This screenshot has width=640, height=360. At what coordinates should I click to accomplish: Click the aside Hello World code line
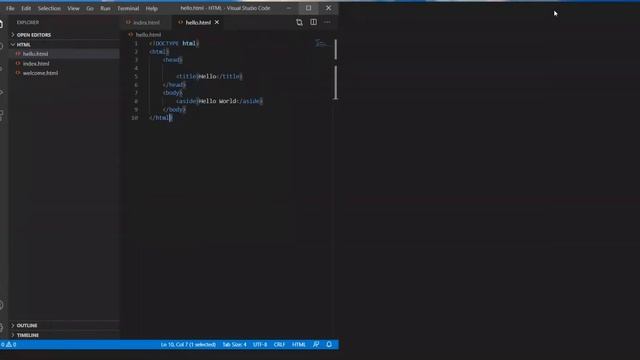(220, 101)
